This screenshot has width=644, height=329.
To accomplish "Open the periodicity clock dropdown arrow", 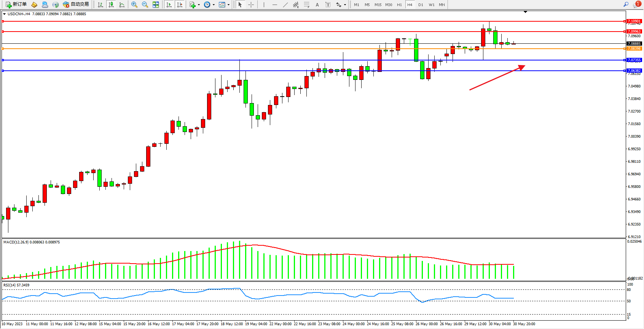I will point(214,5).
